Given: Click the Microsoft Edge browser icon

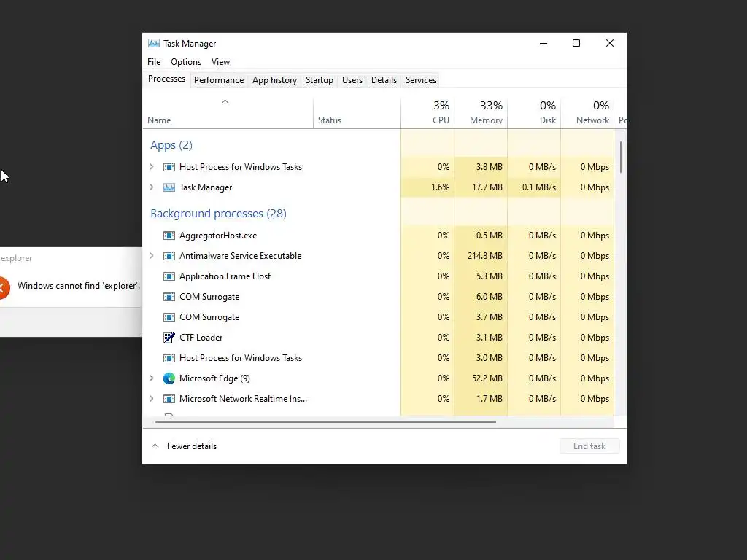Looking at the screenshot, I should pos(169,378).
